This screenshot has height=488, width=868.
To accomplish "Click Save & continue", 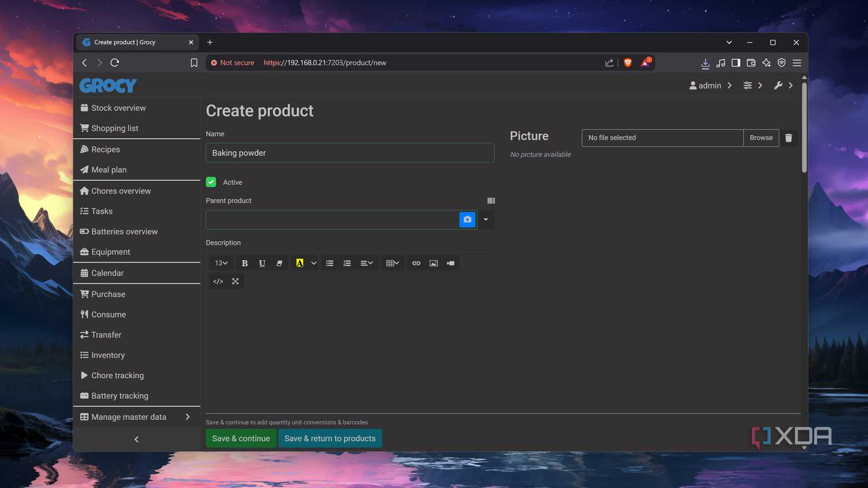I will (x=241, y=438).
